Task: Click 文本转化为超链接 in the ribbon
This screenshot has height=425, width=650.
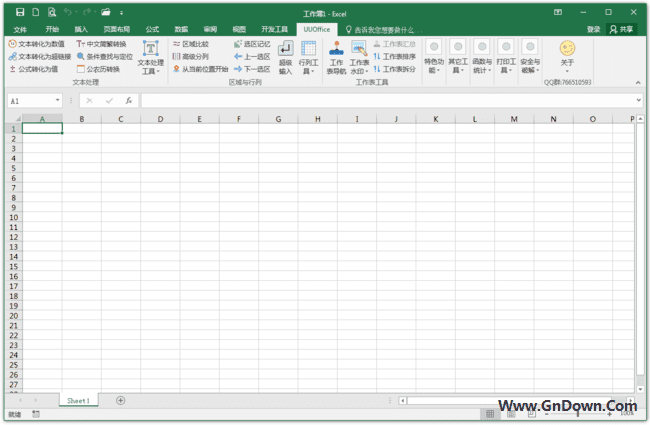Action: (x=40, y=56)
